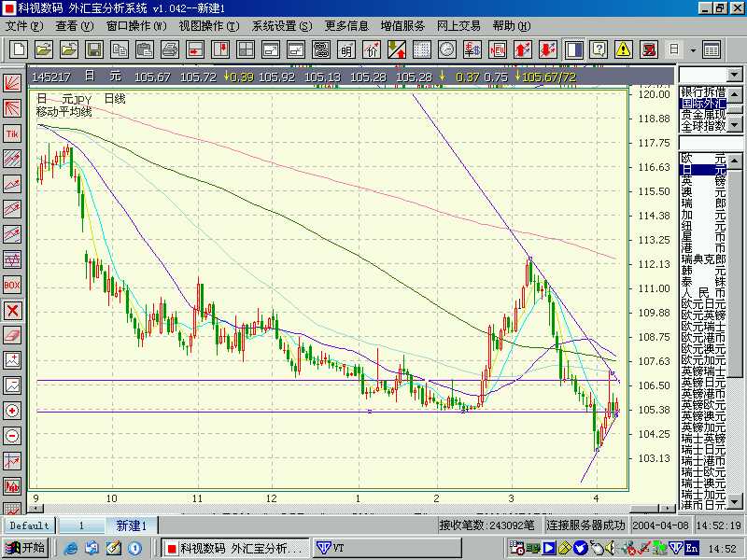This screenshot has height=560, width=747.
Task: Click the currency list scroll-down arrow
Action: (x=735, y=502)
